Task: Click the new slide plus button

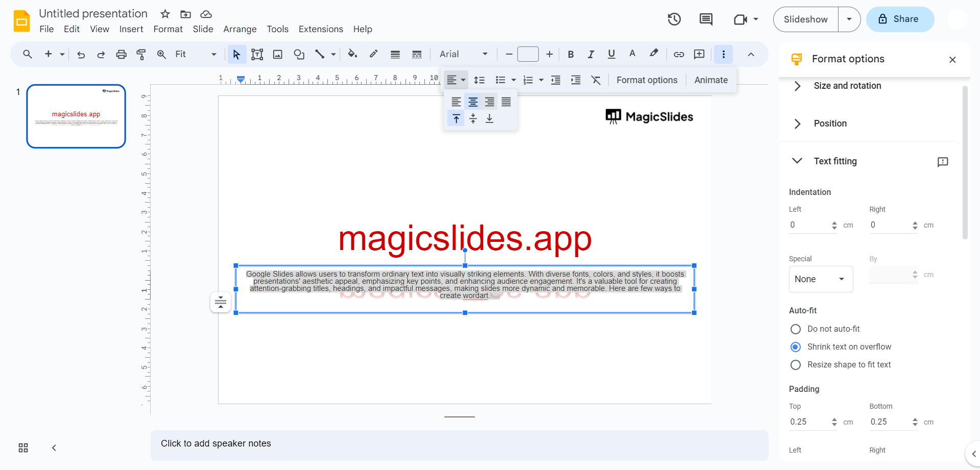Action: pos(49,54)
